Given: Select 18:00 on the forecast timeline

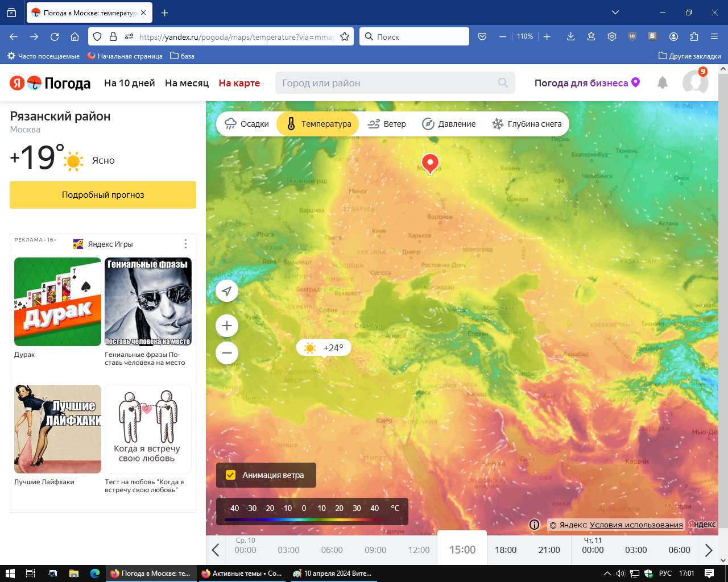Looking at the screenshot, I should 506,550.
